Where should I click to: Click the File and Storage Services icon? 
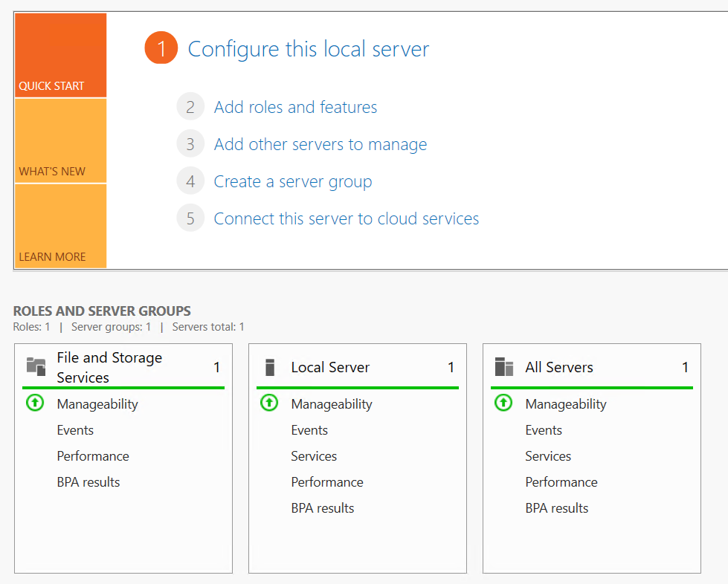click(x=36, y=366)
